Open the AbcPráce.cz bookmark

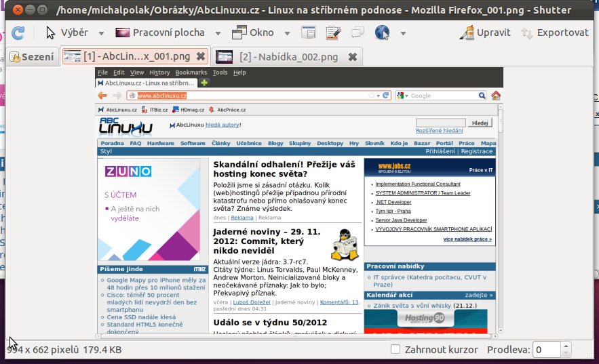tap(227, 110)
